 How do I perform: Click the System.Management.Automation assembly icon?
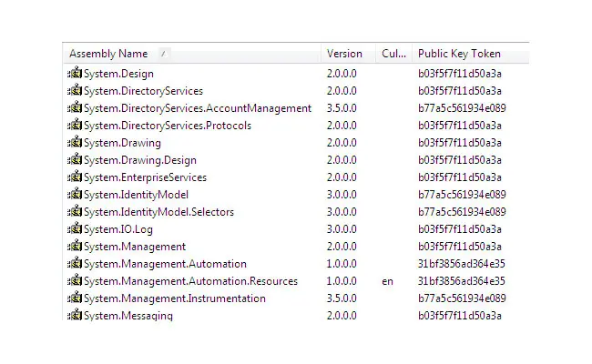(75, 263)
